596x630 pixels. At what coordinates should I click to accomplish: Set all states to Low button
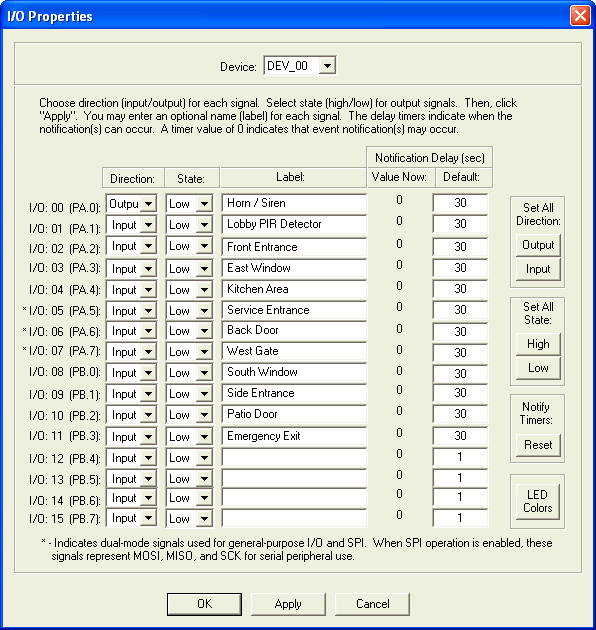coord(538,368)
